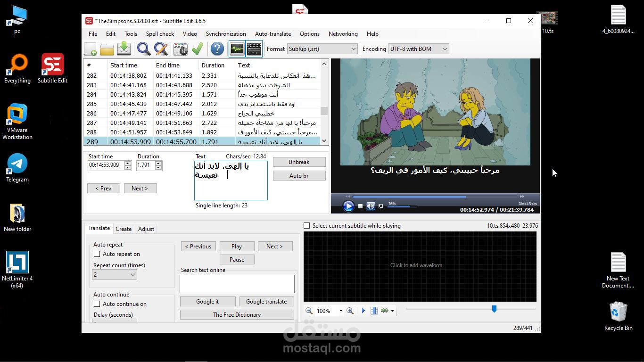
Task: Click the waveform column layout icon
Action: coord(374,311)
